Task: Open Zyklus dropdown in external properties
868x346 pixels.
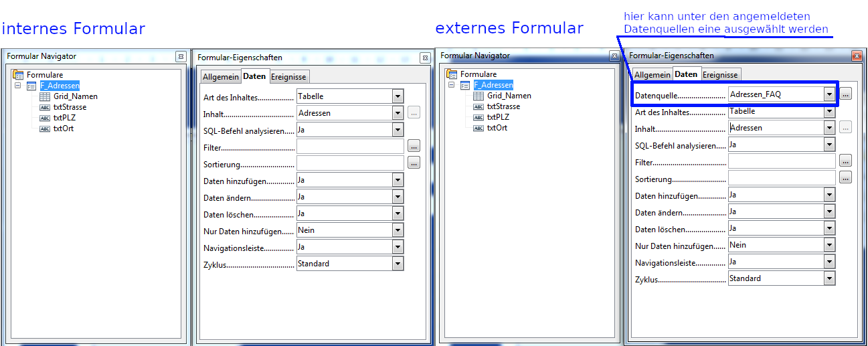Action: click(830, 278)
